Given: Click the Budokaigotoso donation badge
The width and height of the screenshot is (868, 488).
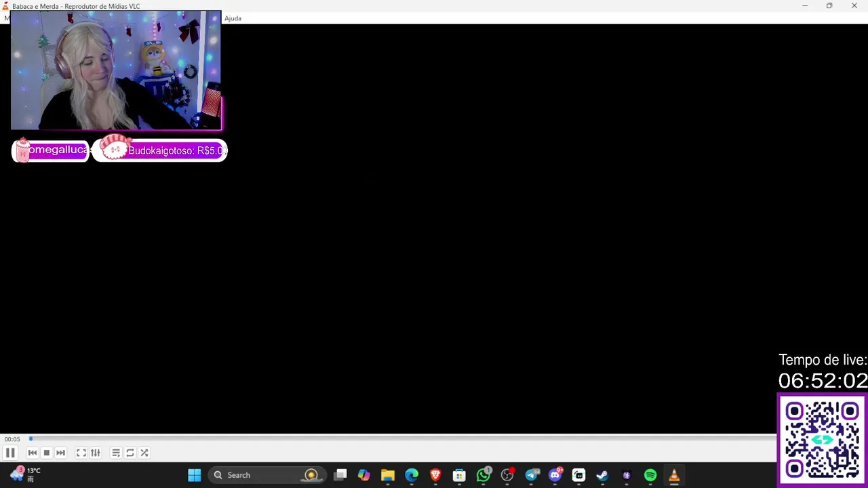Looking at the screenshot, I should [160, 150].
